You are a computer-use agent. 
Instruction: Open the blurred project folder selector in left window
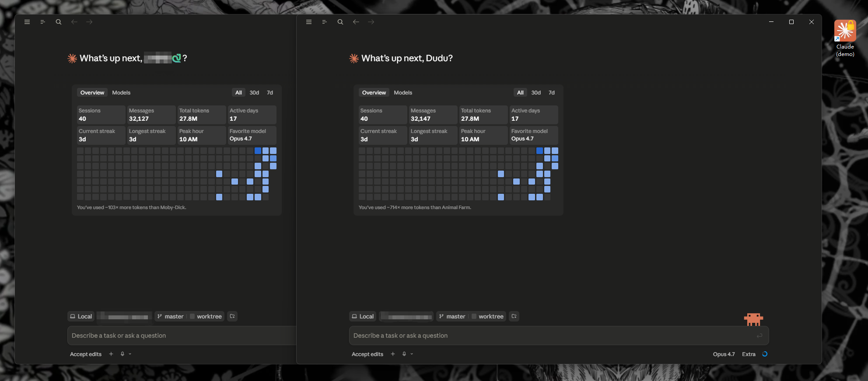tap(124, 316)
